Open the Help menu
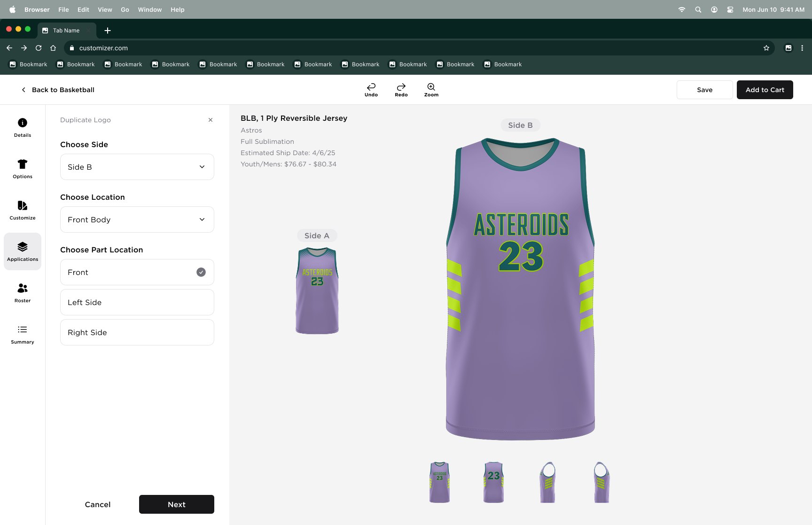The image size is (812, 525). click(178, 9)
